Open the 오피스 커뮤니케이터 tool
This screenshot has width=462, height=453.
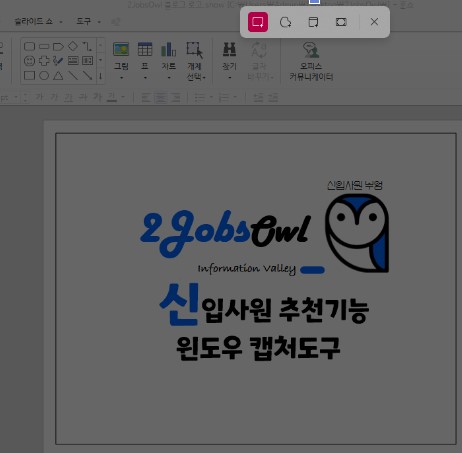311,62
